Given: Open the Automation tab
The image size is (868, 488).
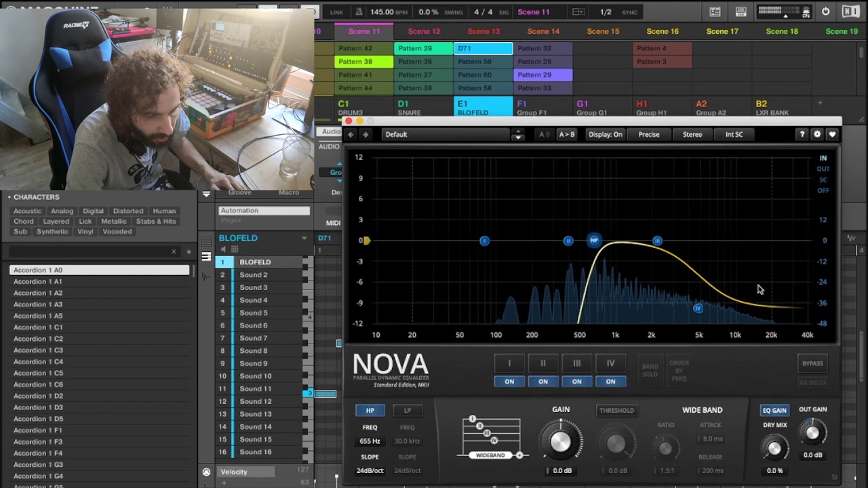Looking at the screenshot, I should tap(264, 211).
